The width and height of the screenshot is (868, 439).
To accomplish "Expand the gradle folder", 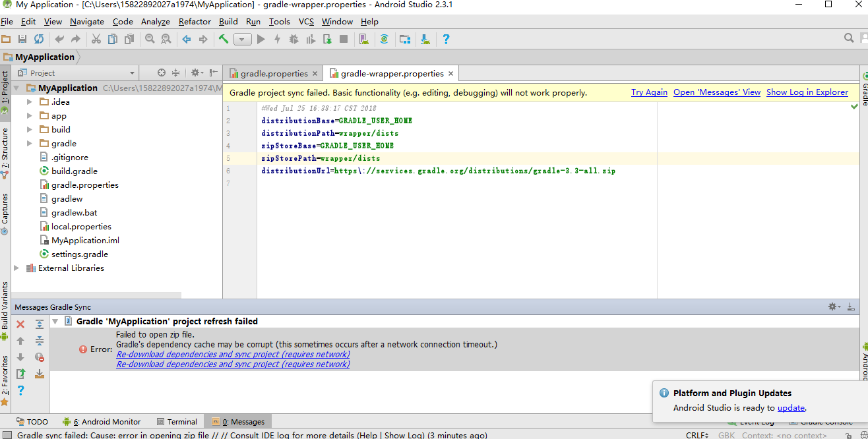I will 29,144.
